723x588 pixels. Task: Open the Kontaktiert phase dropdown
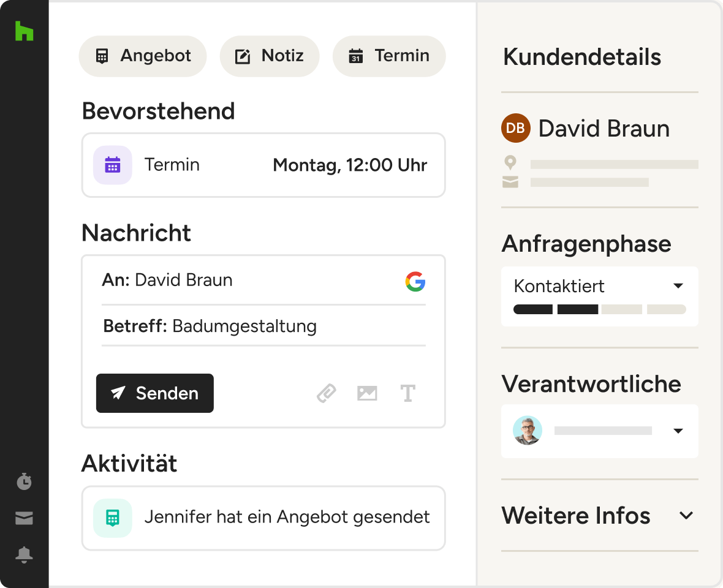click(678, 286)
